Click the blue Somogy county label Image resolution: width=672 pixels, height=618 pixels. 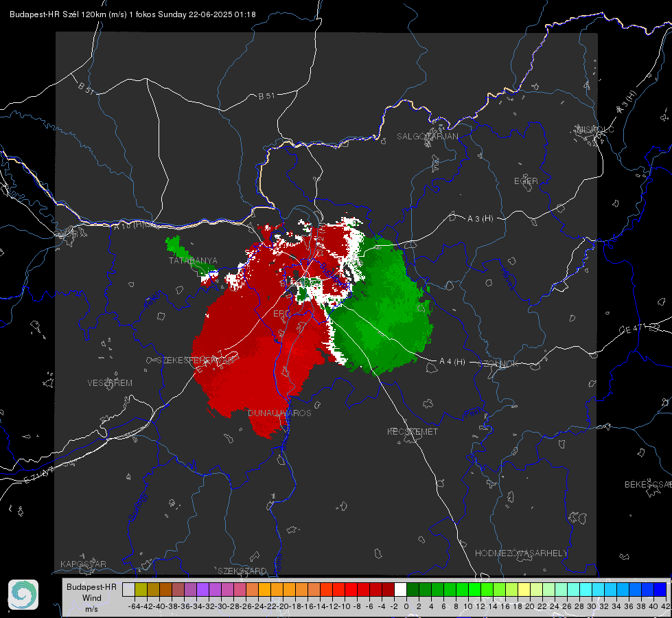click(x=138, y=507)
